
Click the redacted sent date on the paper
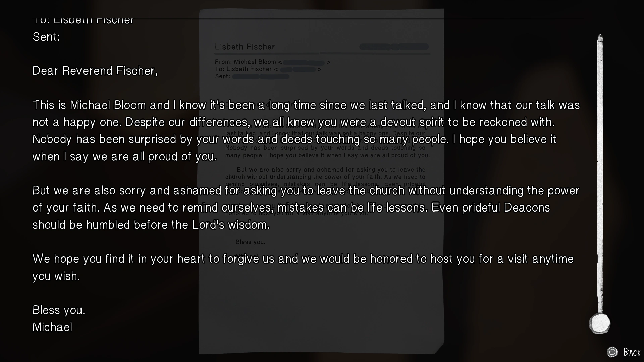pyautogui.click(x=261, y=77)
